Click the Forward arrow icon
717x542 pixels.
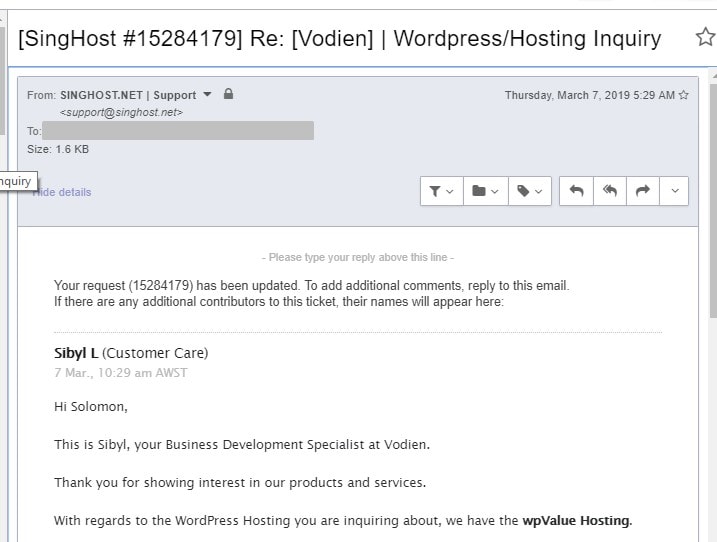point(643,191)
